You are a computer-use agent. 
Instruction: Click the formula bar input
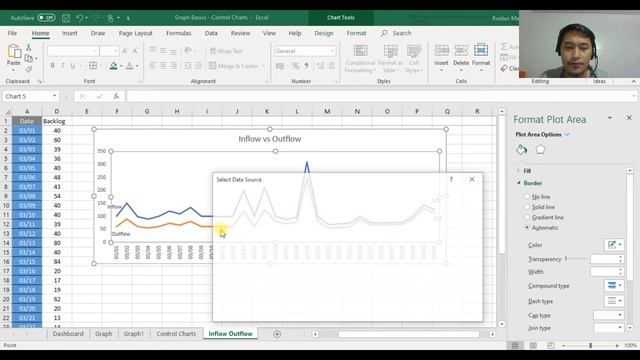pos(381,96)
